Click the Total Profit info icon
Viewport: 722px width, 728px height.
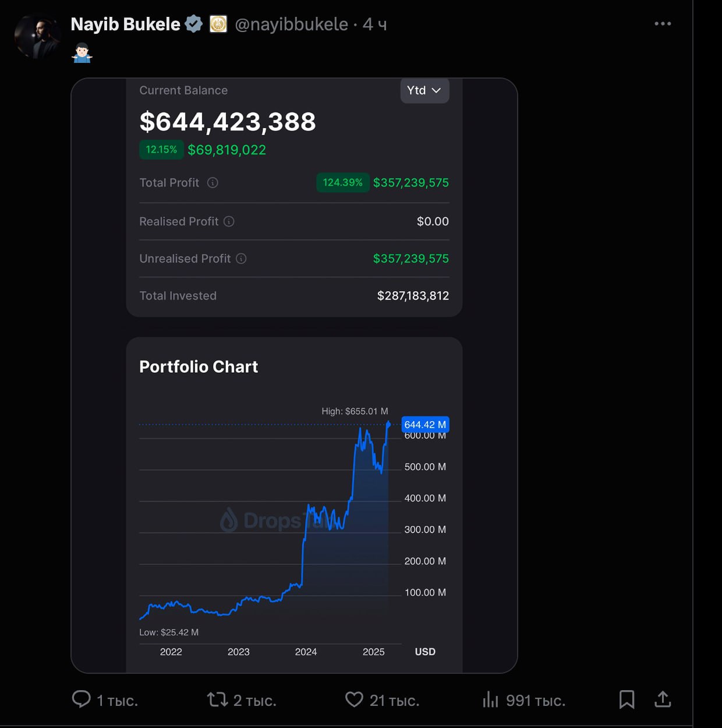(213, 183)
